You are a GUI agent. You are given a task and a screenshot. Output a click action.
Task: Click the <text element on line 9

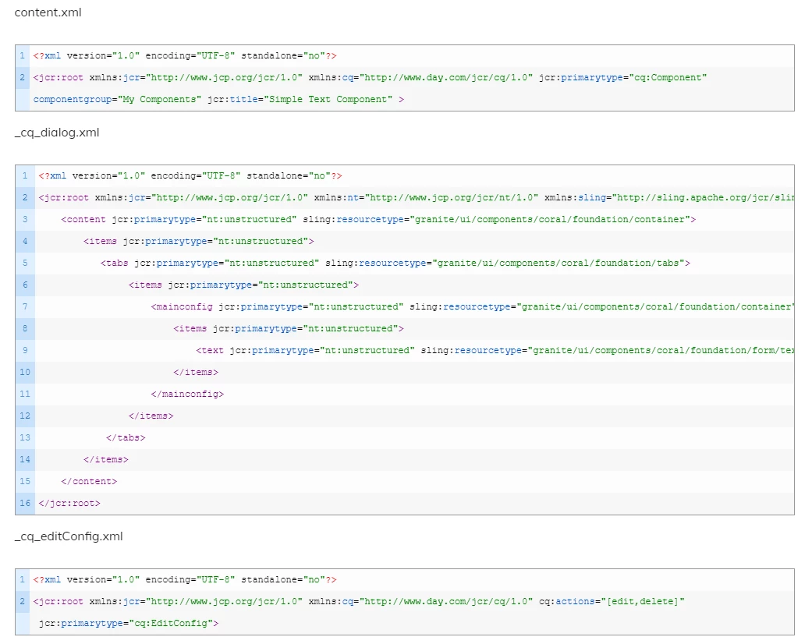[495, 351]
